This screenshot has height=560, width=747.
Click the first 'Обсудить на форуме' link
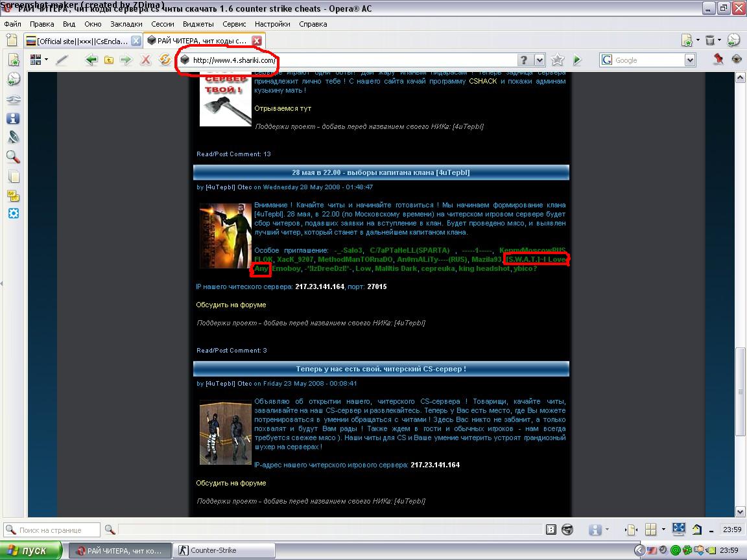point(231,305)
